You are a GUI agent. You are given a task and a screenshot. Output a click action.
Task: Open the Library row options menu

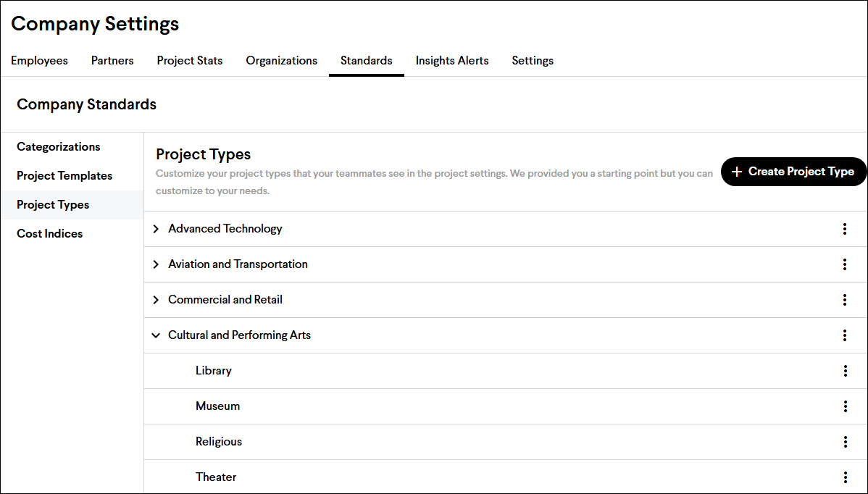[x=845, y=371]
